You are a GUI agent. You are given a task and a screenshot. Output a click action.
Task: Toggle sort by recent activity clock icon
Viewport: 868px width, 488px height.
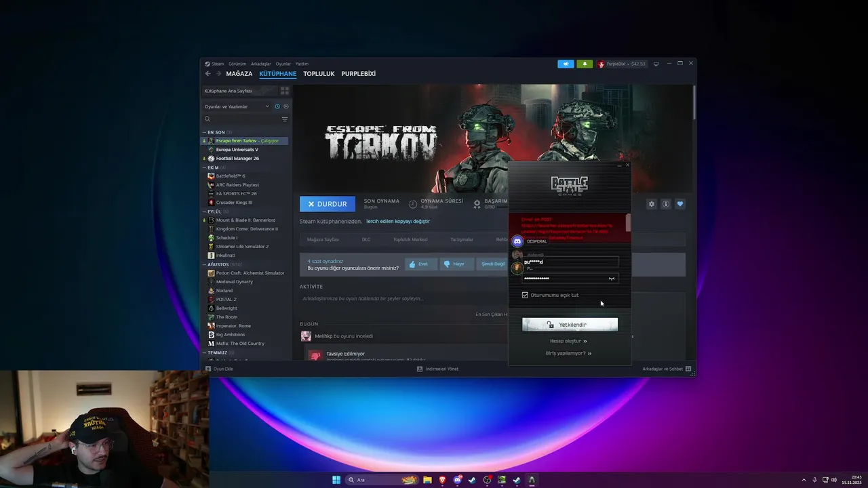(277, 106)
